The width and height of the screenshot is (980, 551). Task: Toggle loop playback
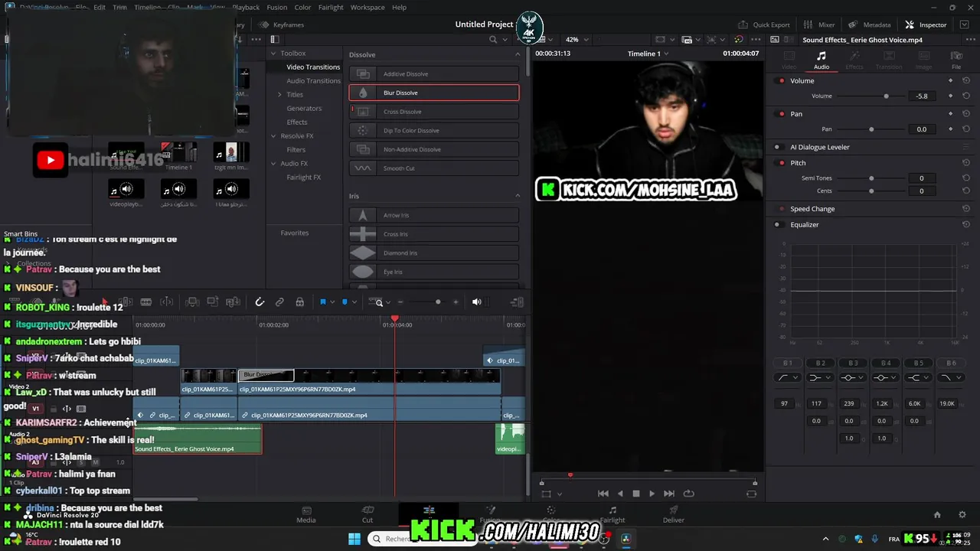click(688, 494)
